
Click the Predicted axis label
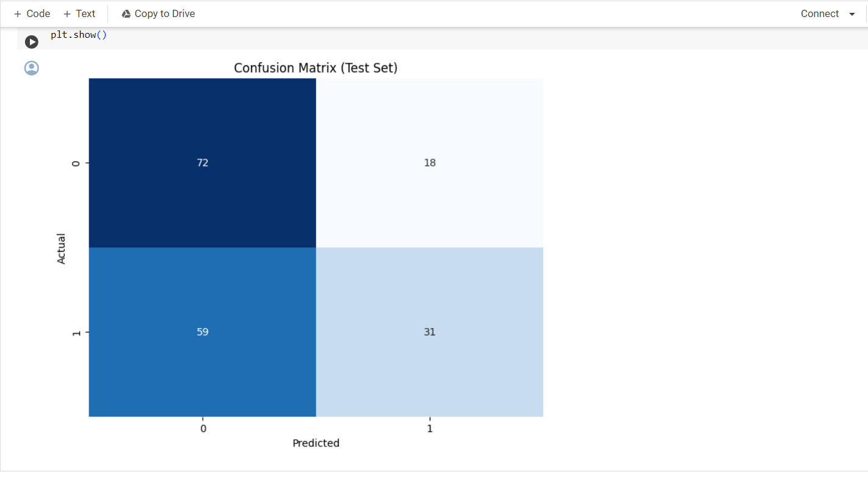tap(316, 443)
